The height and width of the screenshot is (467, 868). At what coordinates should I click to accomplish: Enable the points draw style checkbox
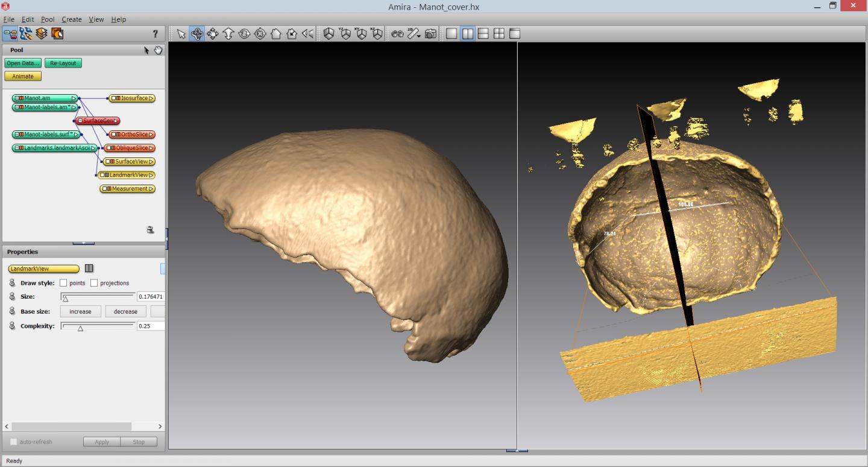point(63,283)
